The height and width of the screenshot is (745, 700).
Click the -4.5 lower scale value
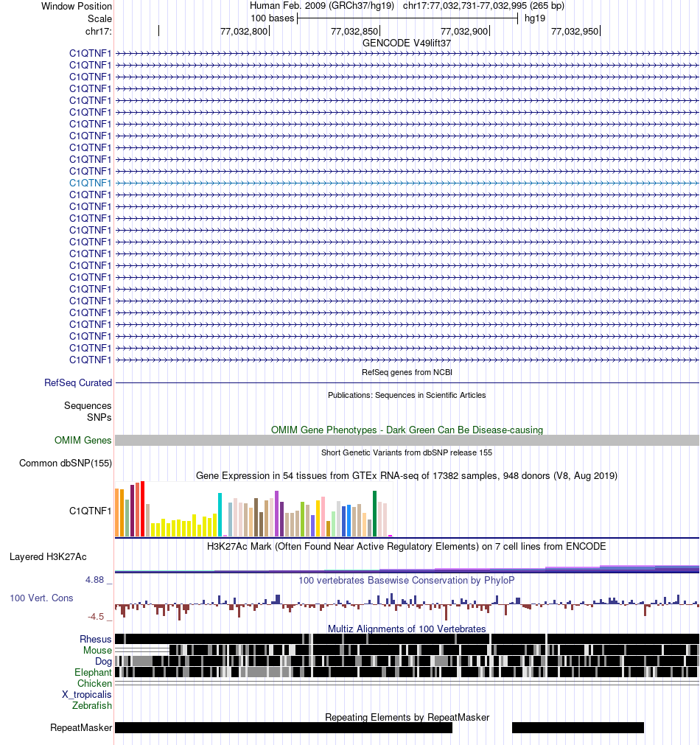[96, 616]
